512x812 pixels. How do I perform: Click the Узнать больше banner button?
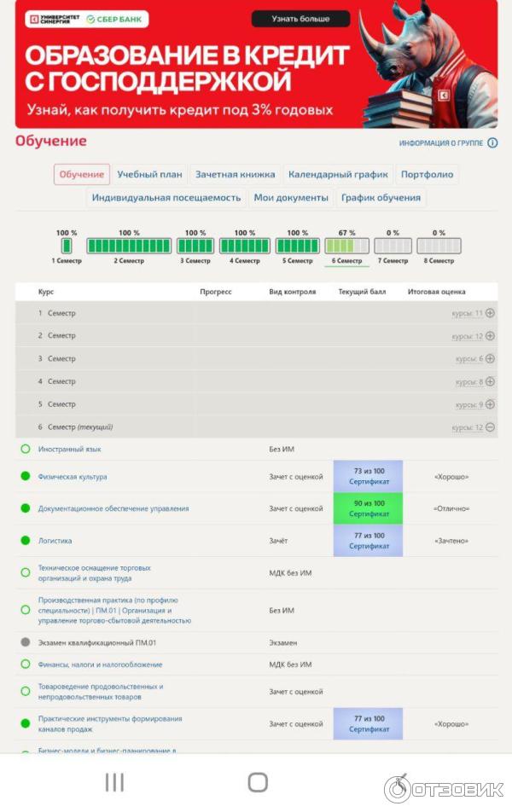pos(300,19)
